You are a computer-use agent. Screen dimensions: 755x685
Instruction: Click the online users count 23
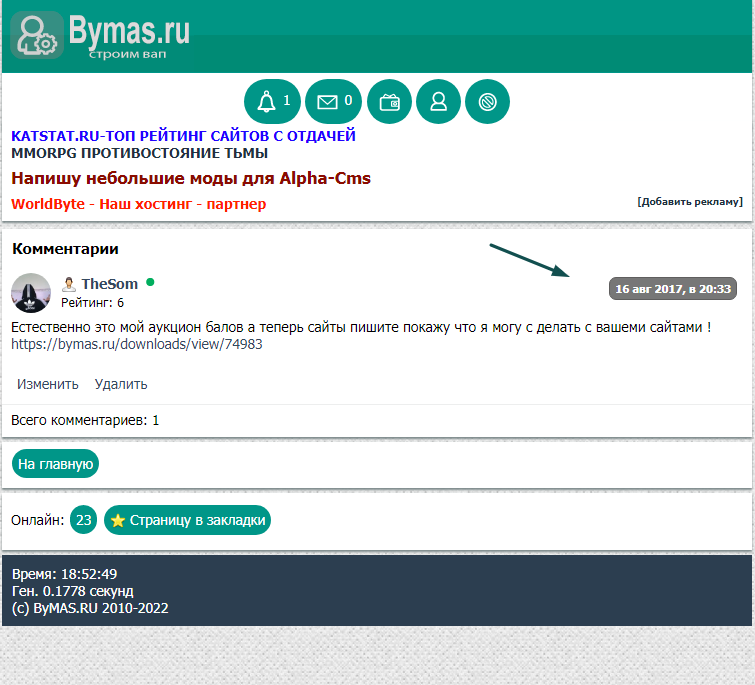tap(84, 520)
